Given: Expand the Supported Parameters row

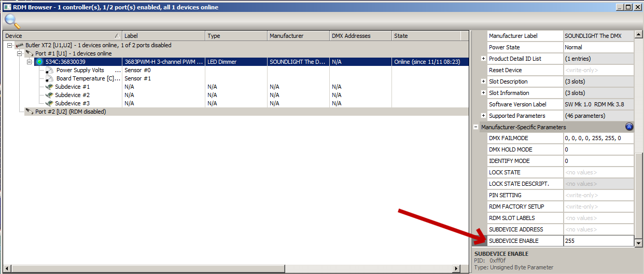Looking at the screenshot, I should click(483, 116).
